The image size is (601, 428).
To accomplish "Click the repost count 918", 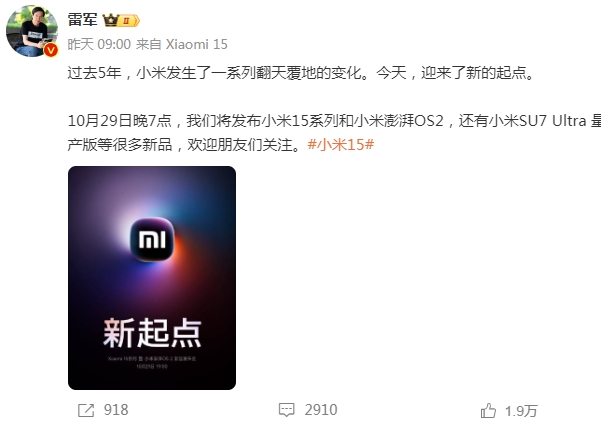I will (x=116, y=410).
